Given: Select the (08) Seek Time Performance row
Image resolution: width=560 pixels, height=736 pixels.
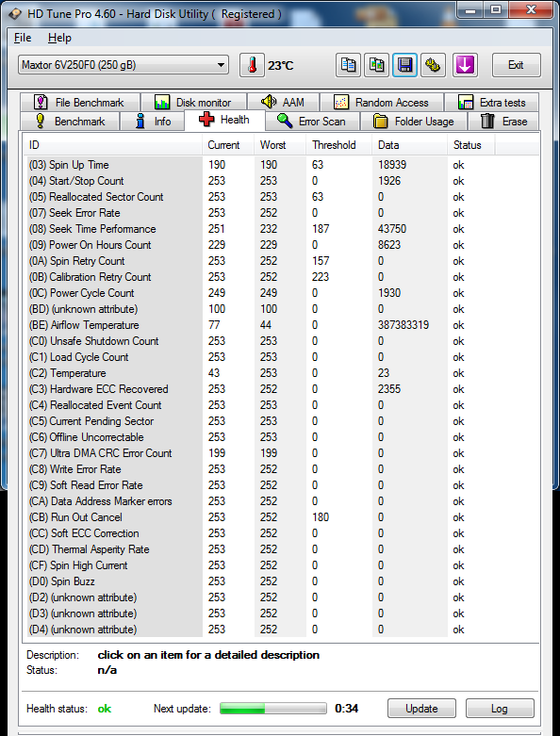Looking at the screenshot, I should pos(281,229).
